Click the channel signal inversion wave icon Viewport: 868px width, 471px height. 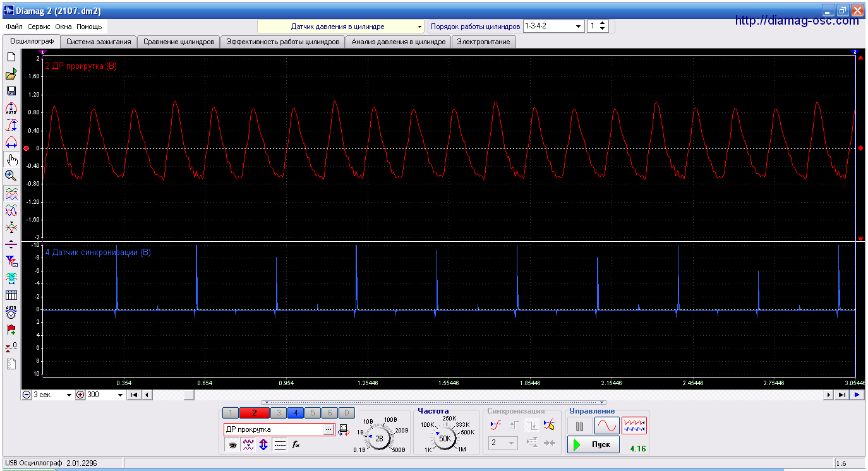point(248,444)
